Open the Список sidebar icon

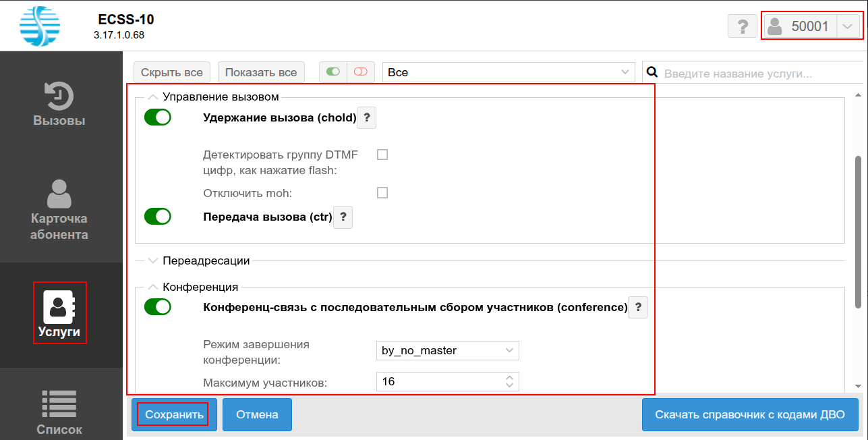coord(59,404)
